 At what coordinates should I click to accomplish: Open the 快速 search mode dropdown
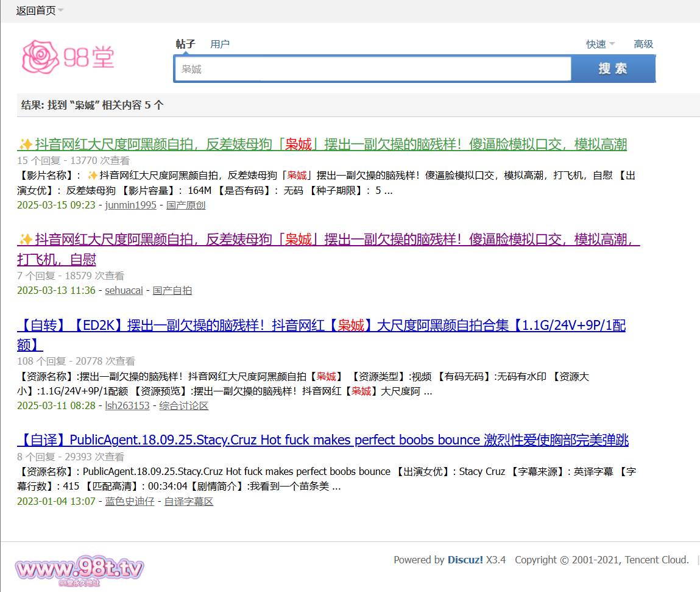click(600, 44)
